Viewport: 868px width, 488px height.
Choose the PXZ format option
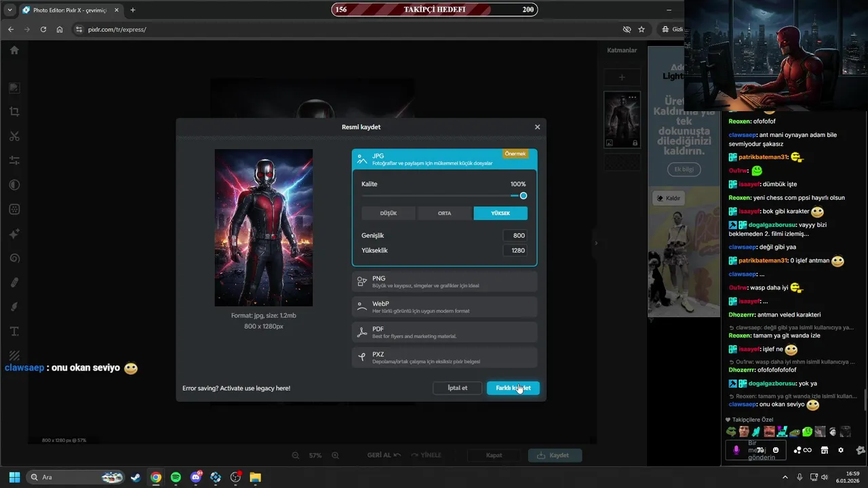click(x=444, y=357)
